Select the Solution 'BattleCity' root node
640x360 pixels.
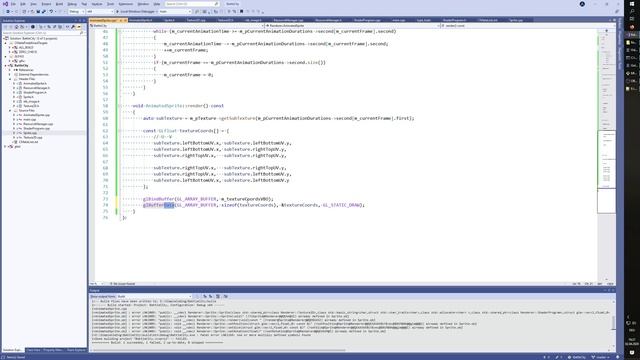click(x=33, y=38)
